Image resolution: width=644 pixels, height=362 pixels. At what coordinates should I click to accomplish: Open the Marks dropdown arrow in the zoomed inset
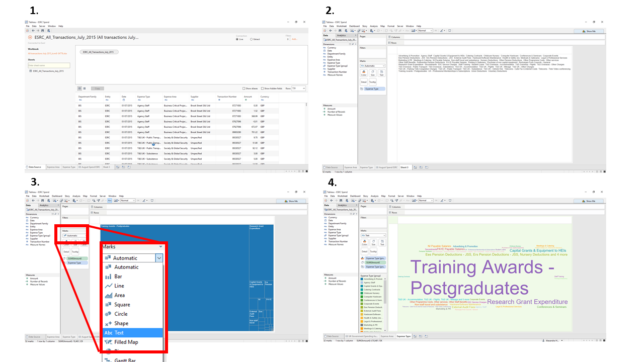tap(159, 258)
